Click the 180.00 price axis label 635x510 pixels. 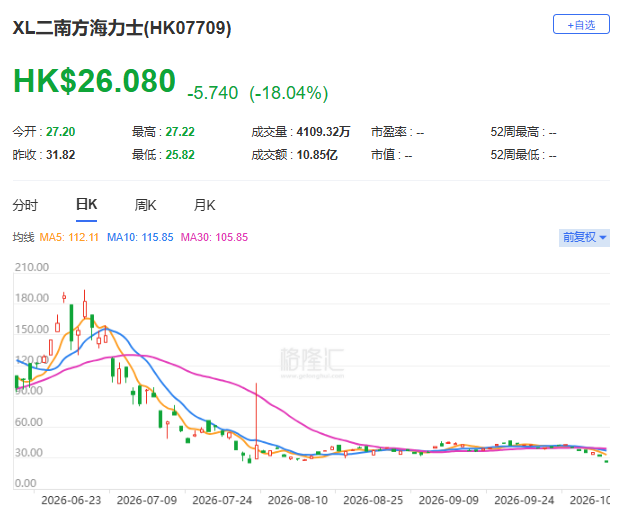click(32, 298)
